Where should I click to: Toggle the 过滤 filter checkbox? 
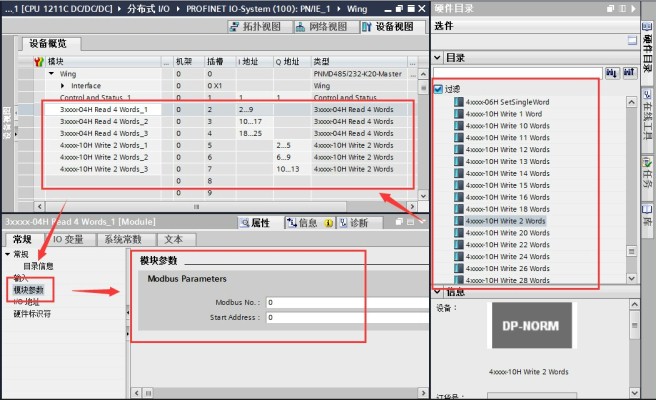(440, 89)
